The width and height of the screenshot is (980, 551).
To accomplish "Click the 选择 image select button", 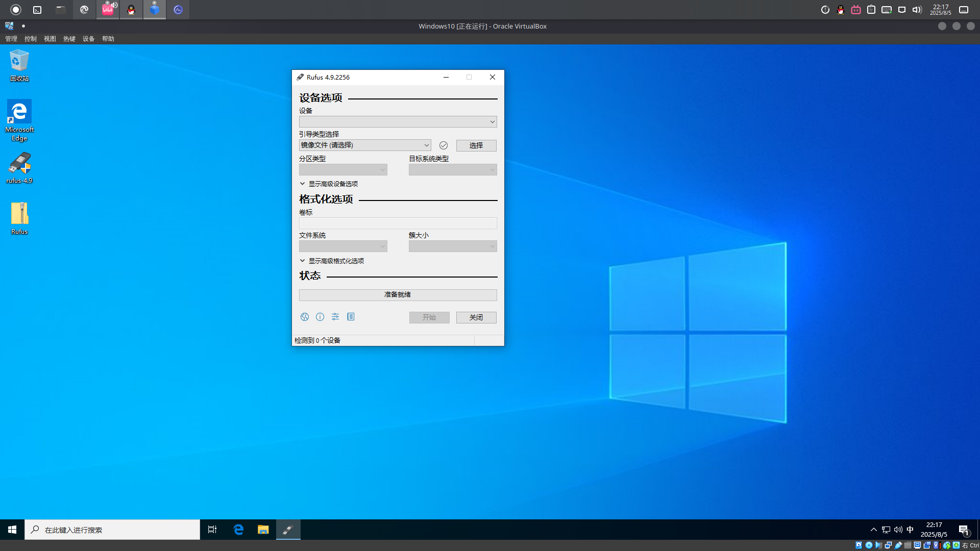I will pyautogui.click(x=476, y=145).
